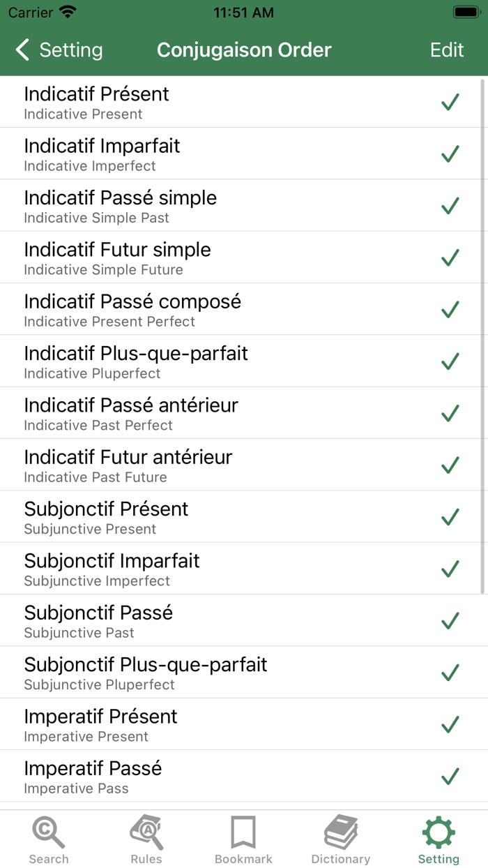Select the Indicatif Passé composé row
Viewport: 488px width, 868px height.
click(x=209, y=309)
